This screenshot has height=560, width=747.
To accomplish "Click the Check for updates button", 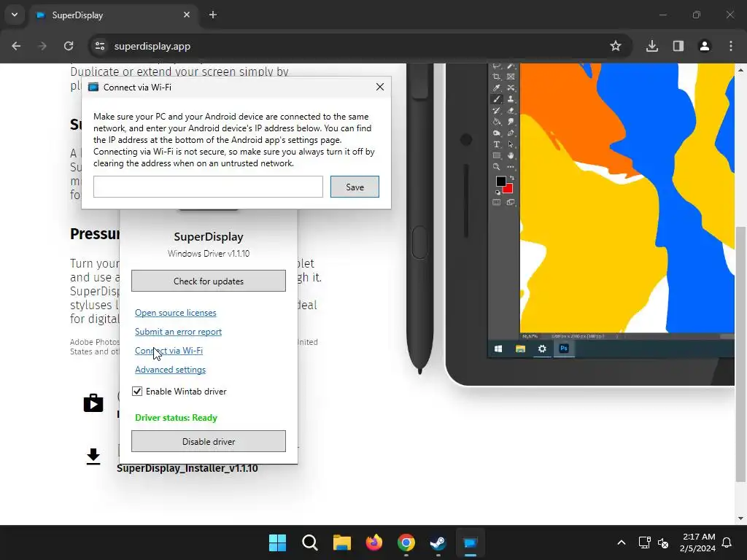I will point(209,281).
